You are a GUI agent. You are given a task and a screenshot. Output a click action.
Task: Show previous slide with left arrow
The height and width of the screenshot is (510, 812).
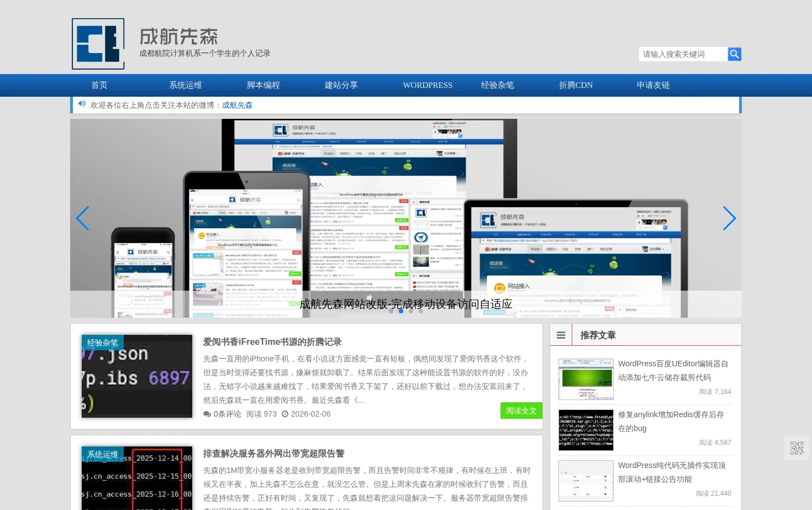82,218
